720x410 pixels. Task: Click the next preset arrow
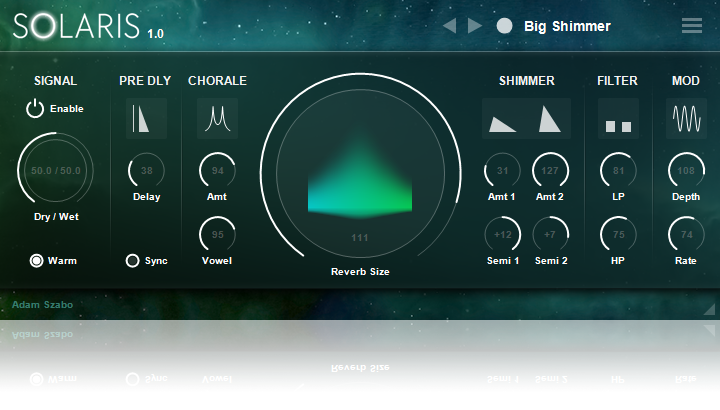475,26
